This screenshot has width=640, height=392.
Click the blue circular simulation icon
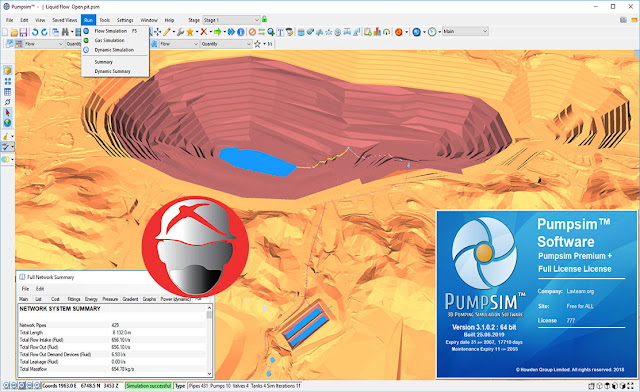[x=416, y=32]
